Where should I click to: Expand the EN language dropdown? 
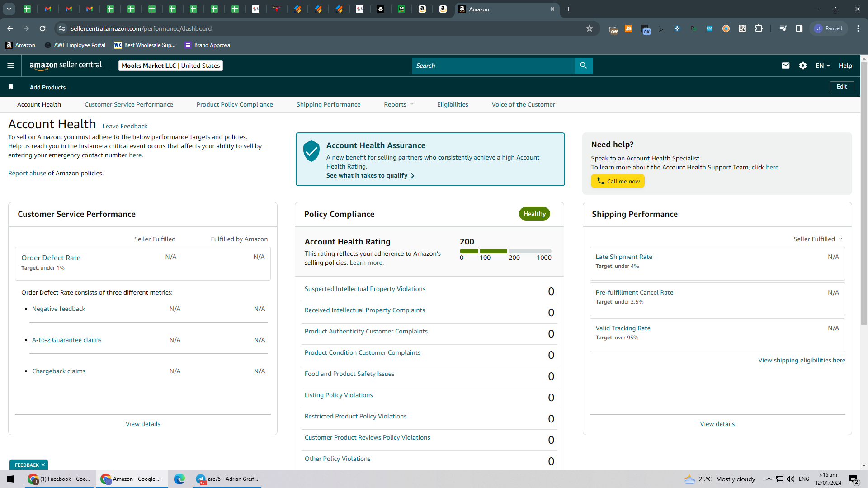(x=823, y=66)
